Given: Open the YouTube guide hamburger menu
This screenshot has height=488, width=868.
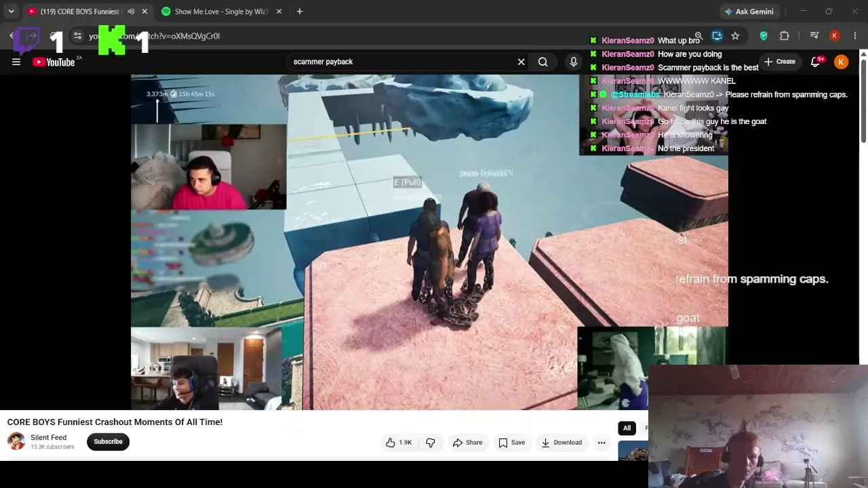Looking at the screenshot, I should 16,62.
